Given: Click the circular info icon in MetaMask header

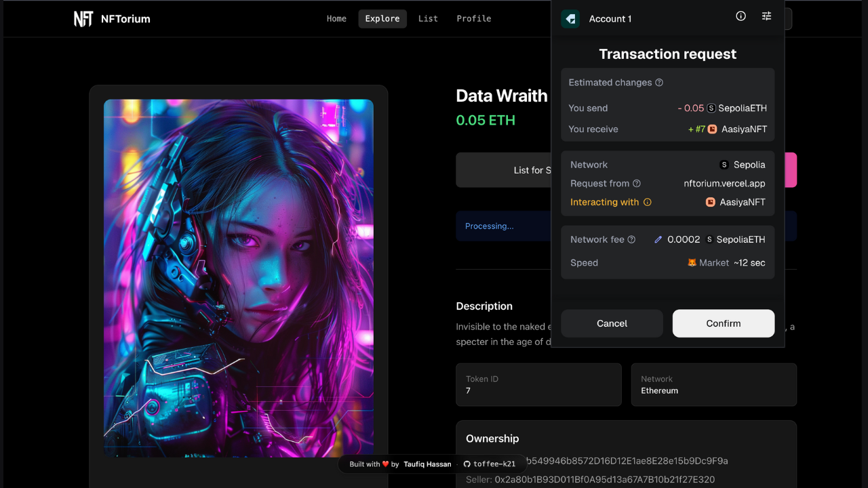Looking at the screenshot, I should [x=741, y=16].
